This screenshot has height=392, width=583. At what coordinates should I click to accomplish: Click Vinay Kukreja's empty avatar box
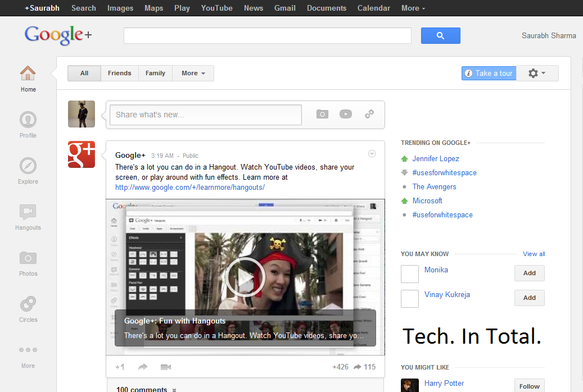click(x=410, y=299)
